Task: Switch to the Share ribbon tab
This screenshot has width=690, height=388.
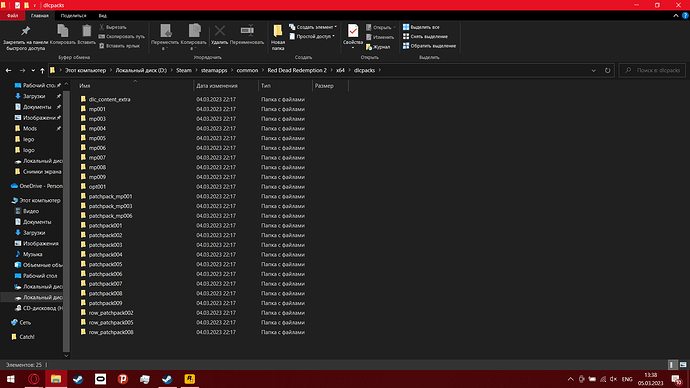Action: pyautogui.click(x=73, y=15)
